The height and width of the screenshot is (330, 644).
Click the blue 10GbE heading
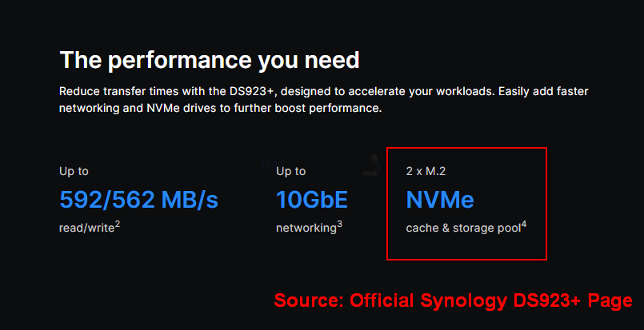pos(312,200)
